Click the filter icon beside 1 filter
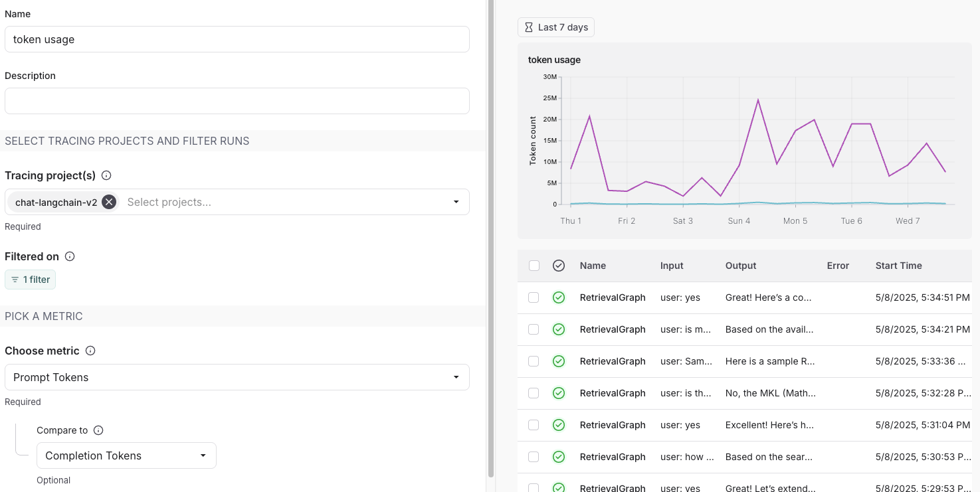The height and width of the screenshot is (492, 980). click(x=15, y=280)
